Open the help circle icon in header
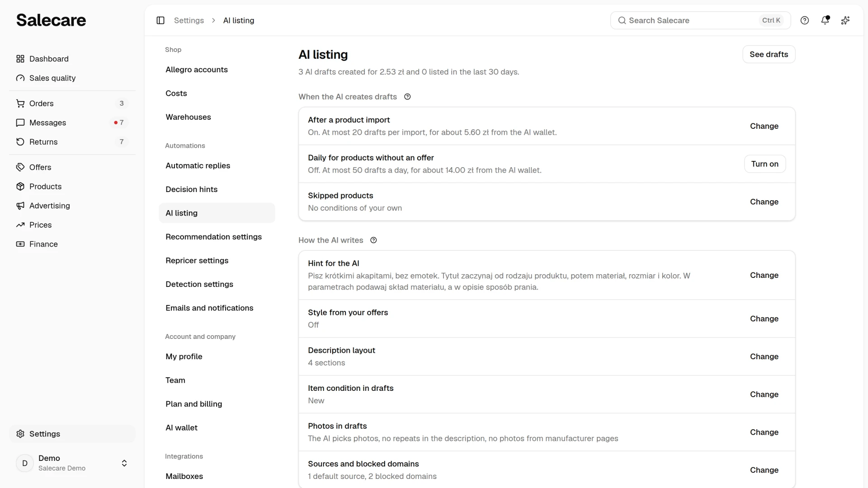 coord(805,20)
